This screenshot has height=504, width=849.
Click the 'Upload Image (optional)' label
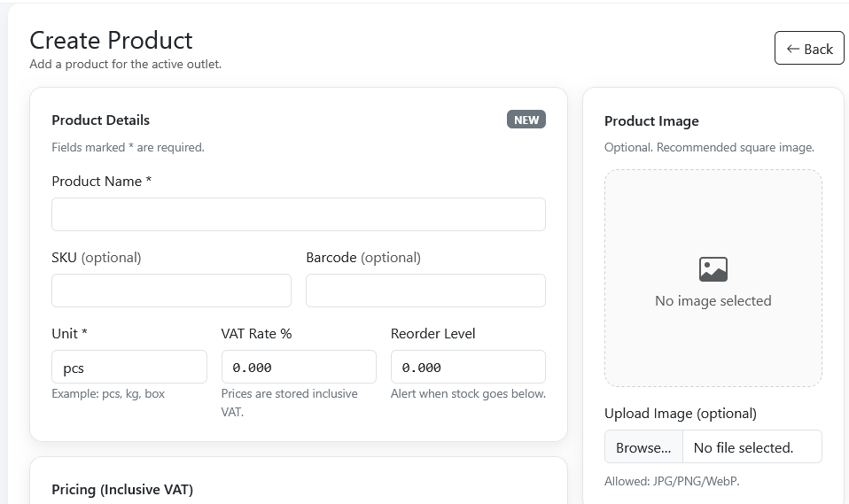pyautogui.click(x=681, y=414)
